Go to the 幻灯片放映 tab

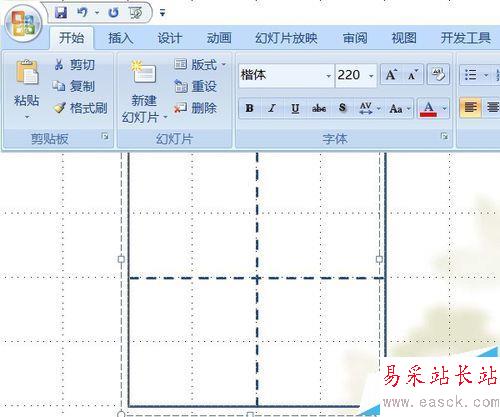(286, 38)
